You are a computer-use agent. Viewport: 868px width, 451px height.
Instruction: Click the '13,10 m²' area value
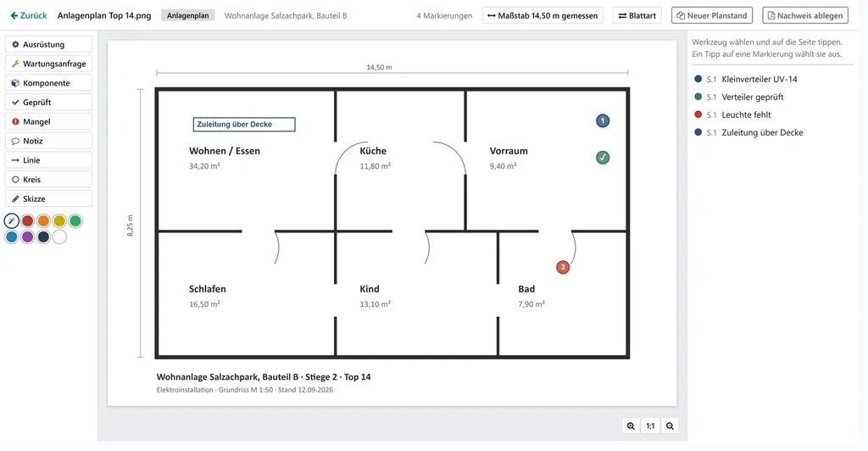(x=375, y=303)
